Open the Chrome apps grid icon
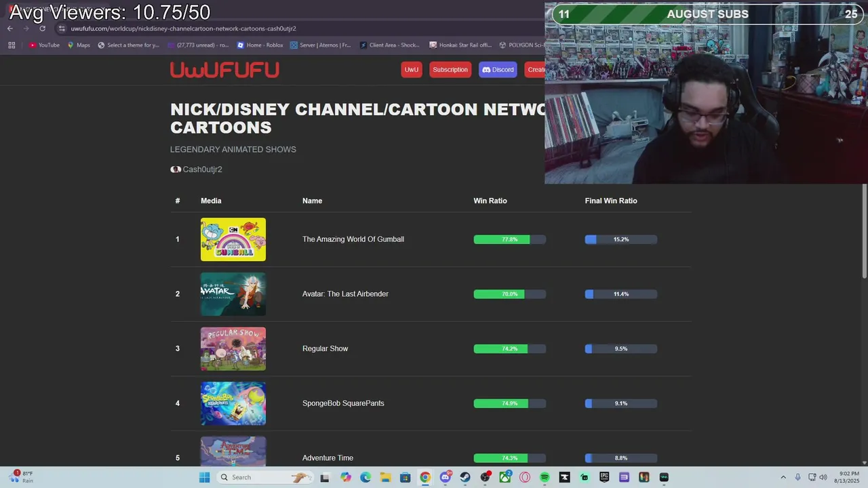The width and height of the screenshot is (868, 488). [x=12, y=45]
